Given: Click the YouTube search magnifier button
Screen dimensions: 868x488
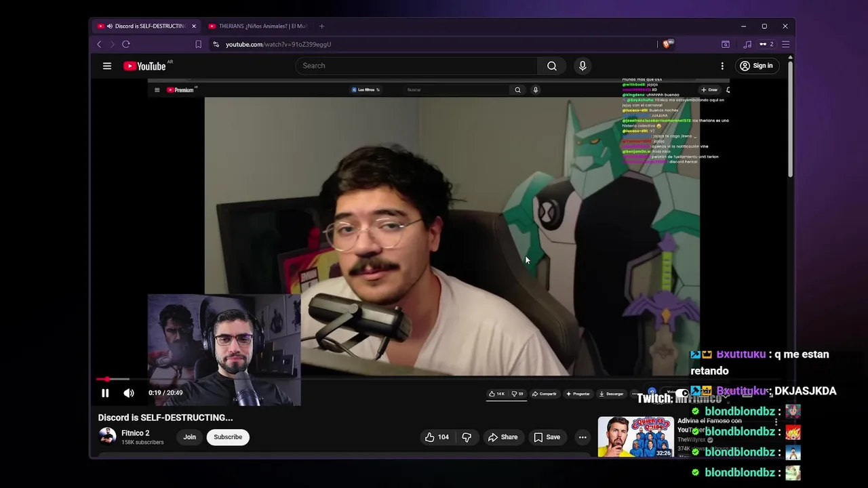Looking at the screenshot, I should click(552, 66).
